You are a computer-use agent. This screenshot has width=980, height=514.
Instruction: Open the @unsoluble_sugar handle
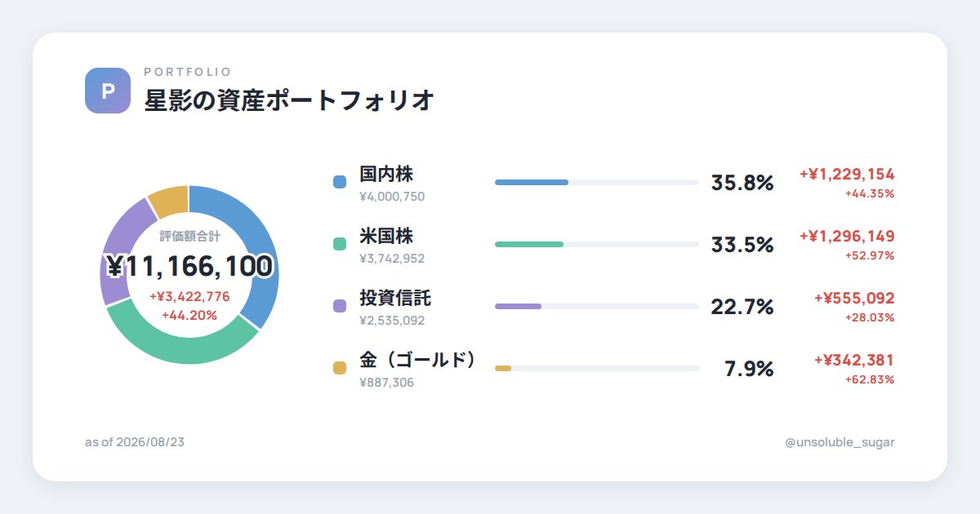click(840, 442)
